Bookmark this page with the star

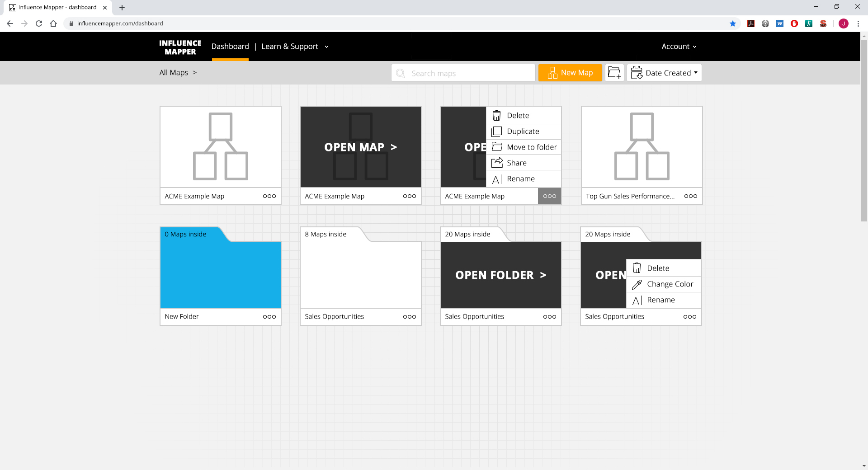733,23
